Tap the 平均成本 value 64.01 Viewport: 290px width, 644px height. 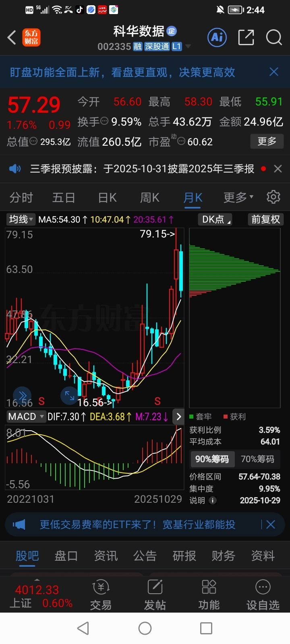pos(270,442)
